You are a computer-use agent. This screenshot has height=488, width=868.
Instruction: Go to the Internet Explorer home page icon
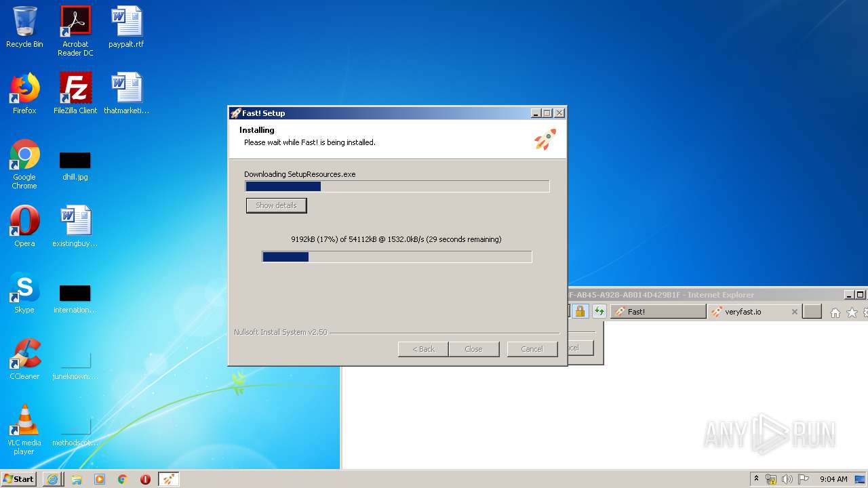[835, 312]
